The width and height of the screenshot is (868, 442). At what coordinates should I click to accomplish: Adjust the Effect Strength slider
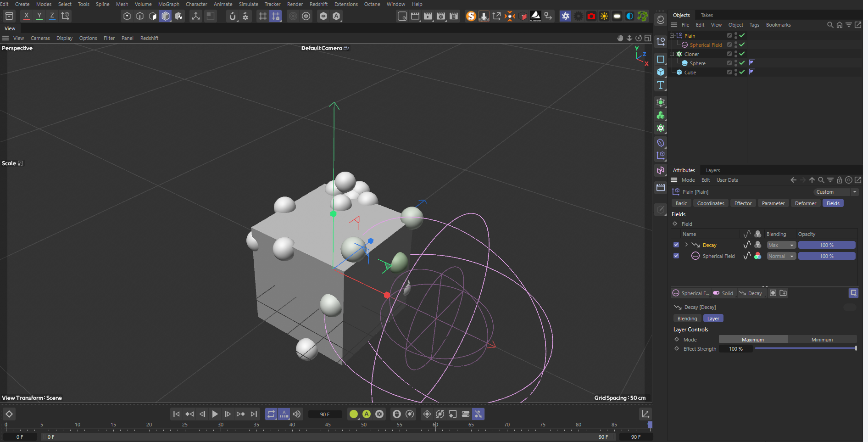(x=805, y=349)
